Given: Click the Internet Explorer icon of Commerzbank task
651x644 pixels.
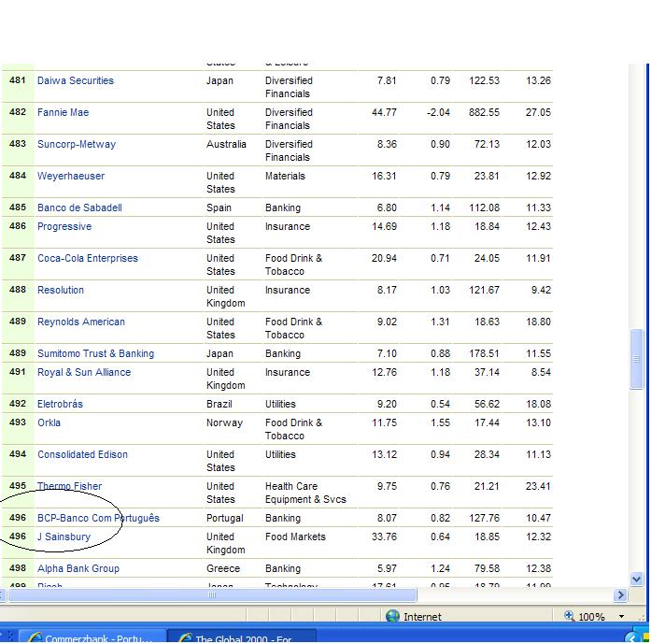Looking at the screenshot, I should pyautogui.click(x=35, y=637).
